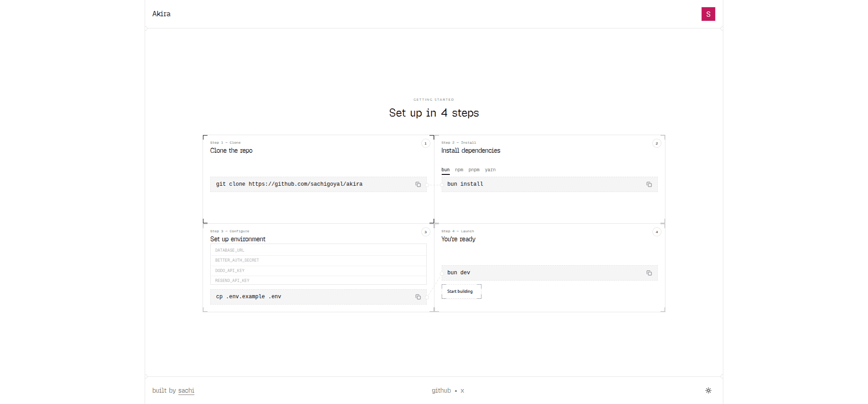The height and width of the screenshot is (404, 868).
Task: Open the S user avatar
Action: (x=708, y=14)
